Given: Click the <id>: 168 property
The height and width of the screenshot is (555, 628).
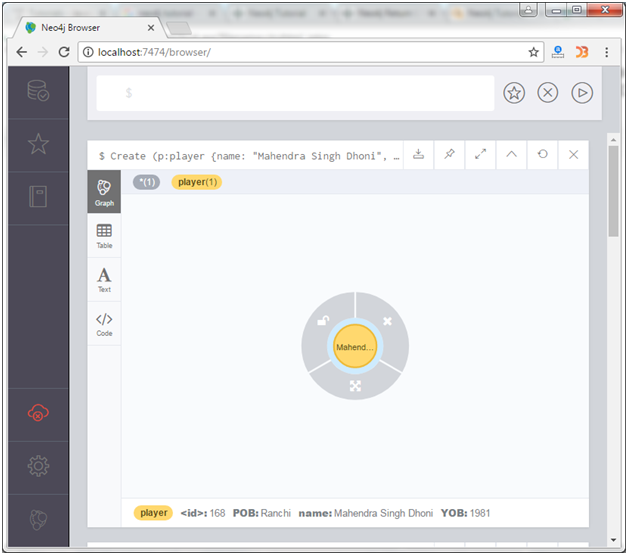Looking at the screenshot, I should coord(203,513).
